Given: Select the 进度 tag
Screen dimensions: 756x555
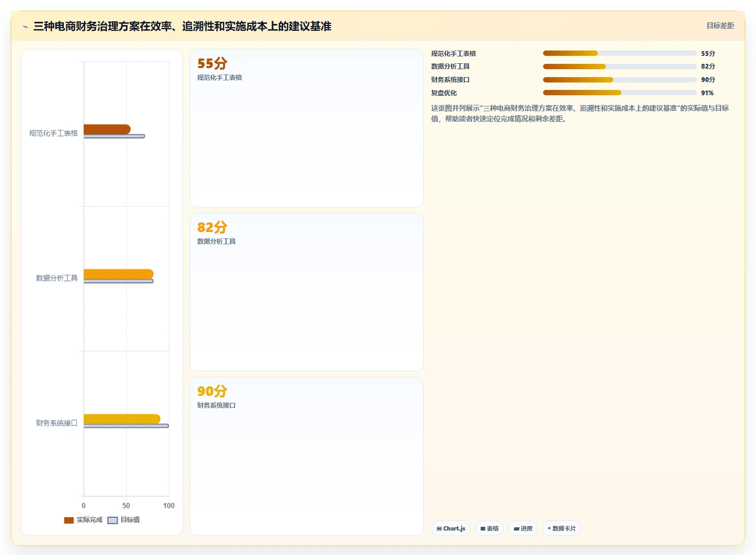Looking at the screenshot, I should coord(523,528).
